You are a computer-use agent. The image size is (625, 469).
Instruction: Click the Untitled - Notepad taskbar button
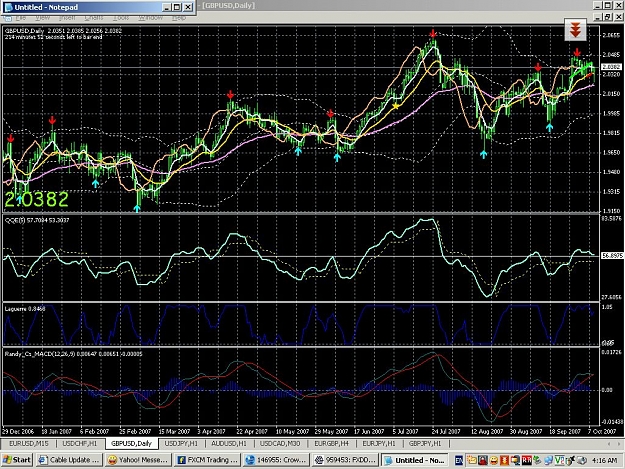(x=415, y=460)
